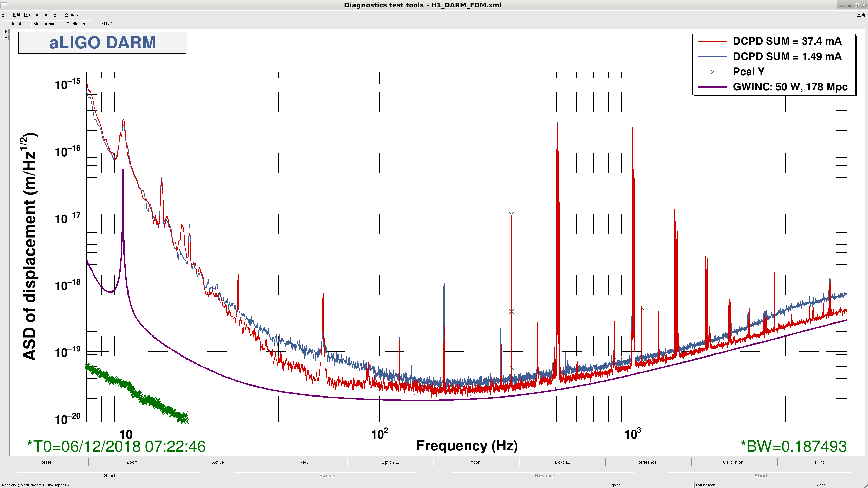Open the Help menu
The height and width of the screenshot is (488, 868).
[862, 15]
